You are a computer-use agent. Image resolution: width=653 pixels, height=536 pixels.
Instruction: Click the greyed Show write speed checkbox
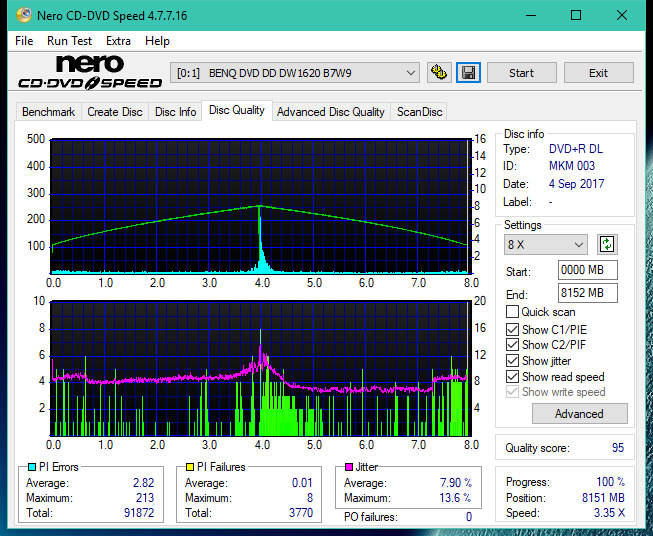(x=512, y=392)
